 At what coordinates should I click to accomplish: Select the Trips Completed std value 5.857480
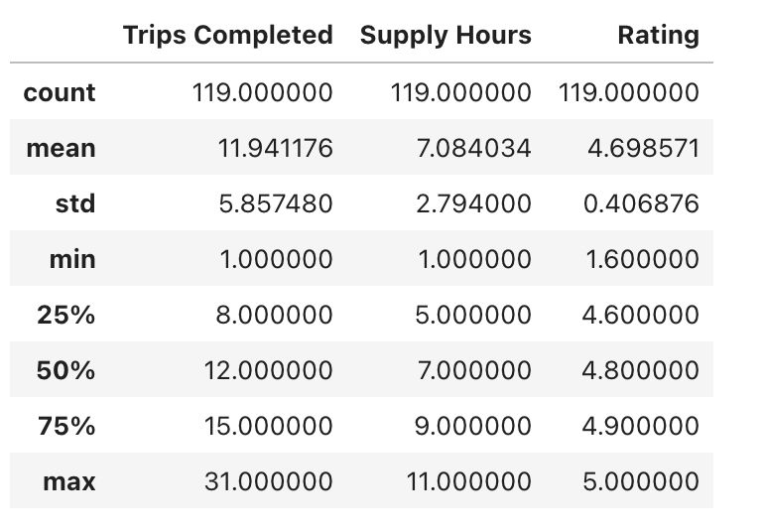(276, 203)
